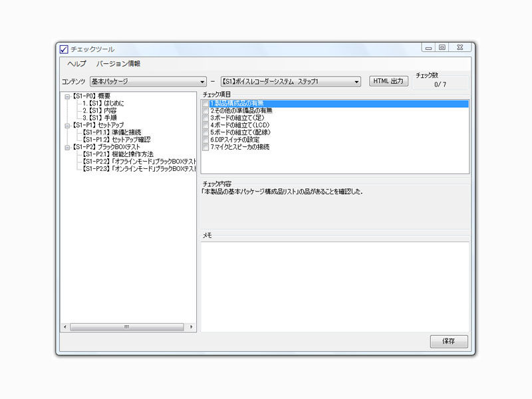532x399 pixels.
Task: Open the 【S1】ボイスレコーダーシステム ステップ1 dropdown
Action: pos(291,81)
